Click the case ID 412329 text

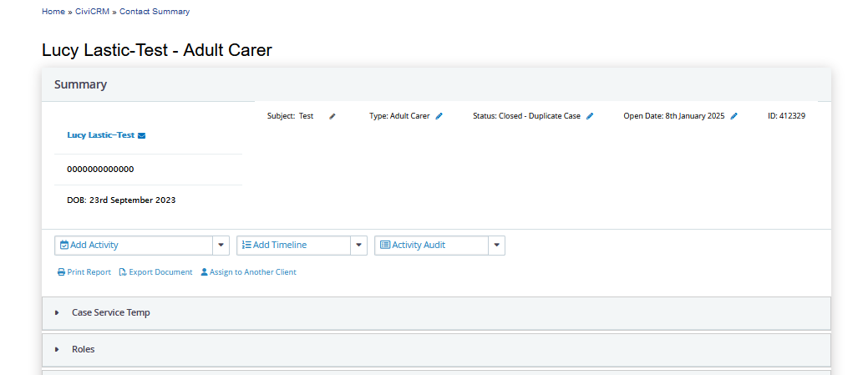pos(786,116)
